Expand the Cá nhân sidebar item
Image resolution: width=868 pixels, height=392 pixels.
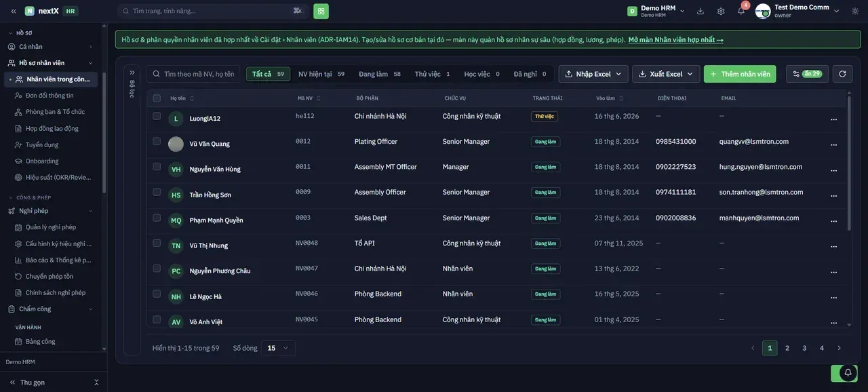pos(51,47)
